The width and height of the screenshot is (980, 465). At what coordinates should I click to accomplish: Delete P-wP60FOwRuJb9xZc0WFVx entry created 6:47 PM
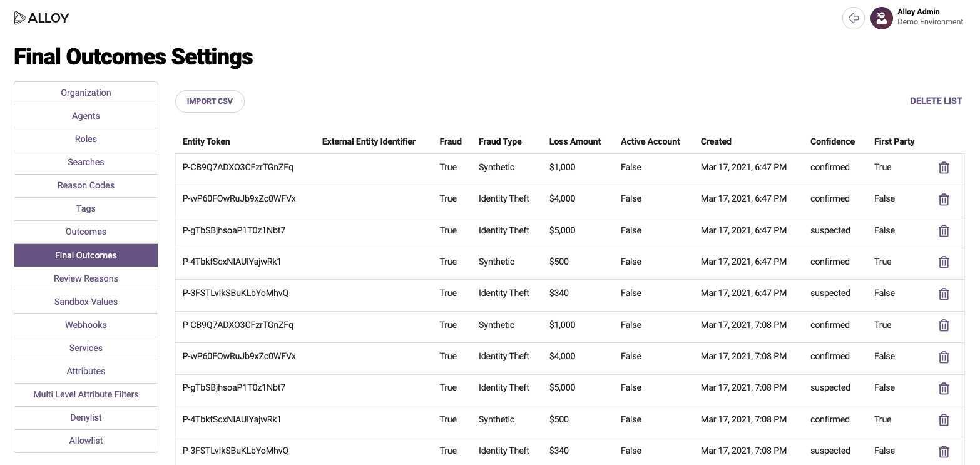[944, 199]
